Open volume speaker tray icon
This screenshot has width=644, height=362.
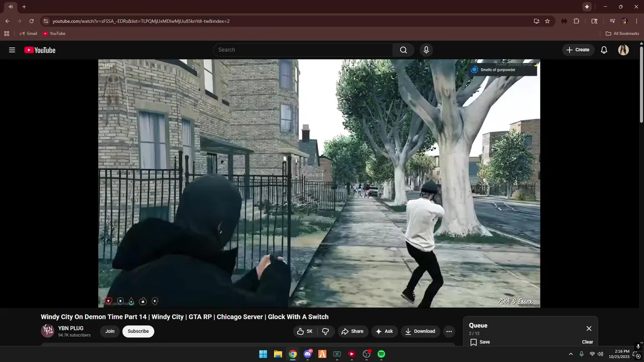[600, 354]
